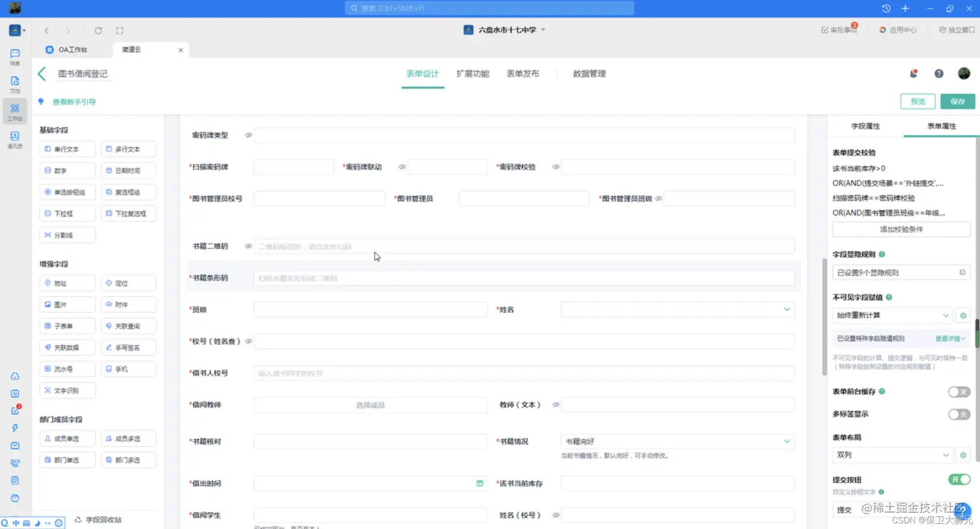Toggle visibility eye for 密码牌校验 field
This screenshot has height=529, width=980.
(555, 167)
